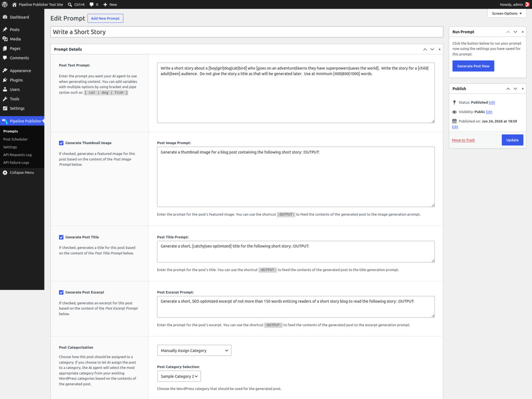Viewport: 532px width, 399px height.
Task: Click into the Post Image Prompt textarea
Action: coord(296,177)
